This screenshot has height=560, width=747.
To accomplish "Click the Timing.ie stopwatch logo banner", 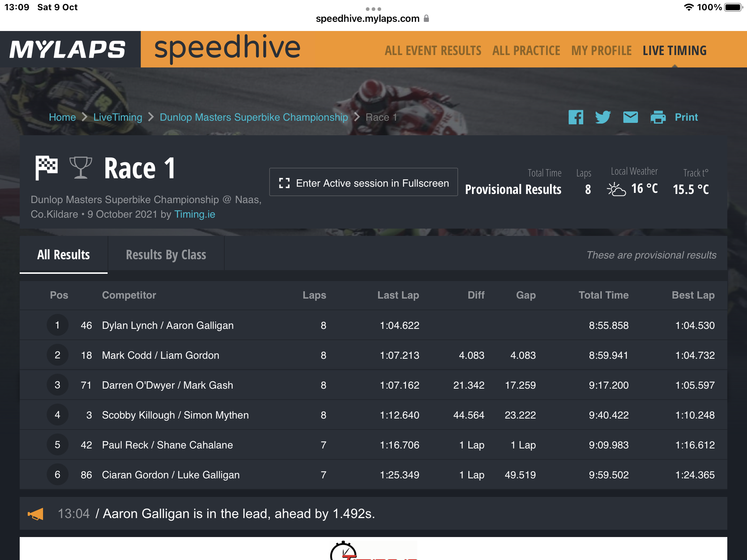I will [x=373, y=550].
